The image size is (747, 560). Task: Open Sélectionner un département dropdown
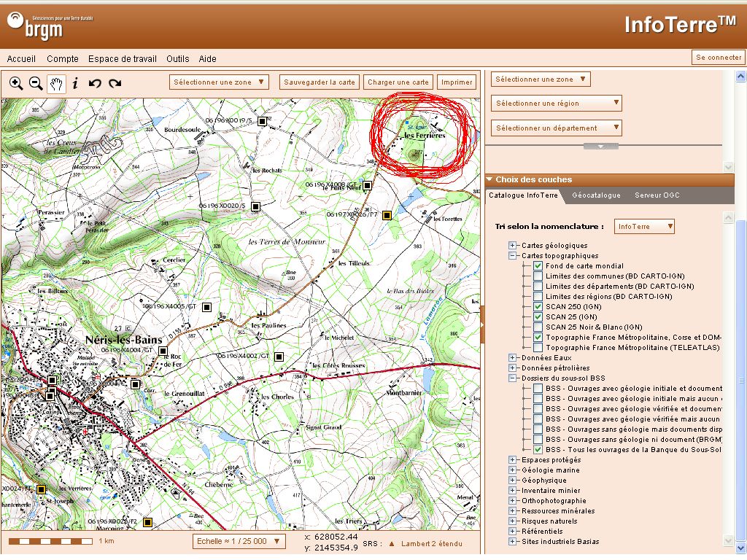click(556, 128)
